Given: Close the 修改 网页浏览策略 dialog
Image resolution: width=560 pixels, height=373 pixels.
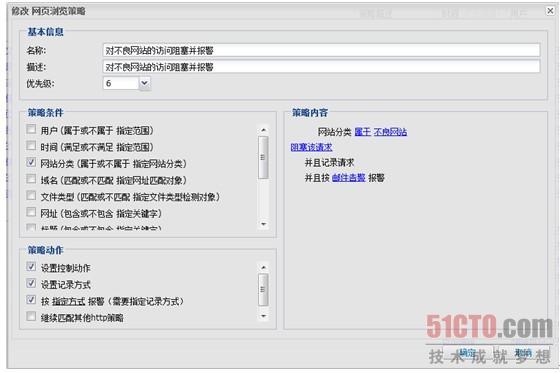Looking at the screenshot, I should 550,11.
